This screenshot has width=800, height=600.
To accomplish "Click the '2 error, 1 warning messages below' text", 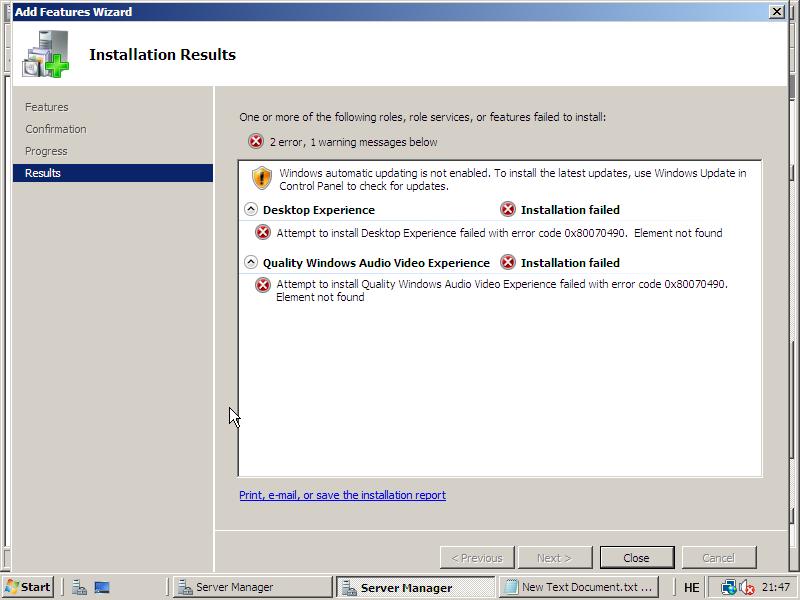I will click(x=353, y=142).
